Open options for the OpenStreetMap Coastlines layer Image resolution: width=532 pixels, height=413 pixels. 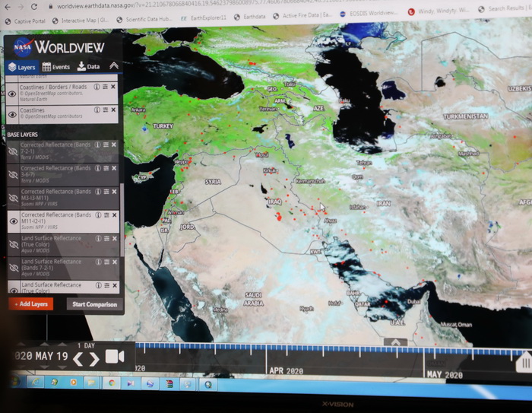[x=106, y=110]
